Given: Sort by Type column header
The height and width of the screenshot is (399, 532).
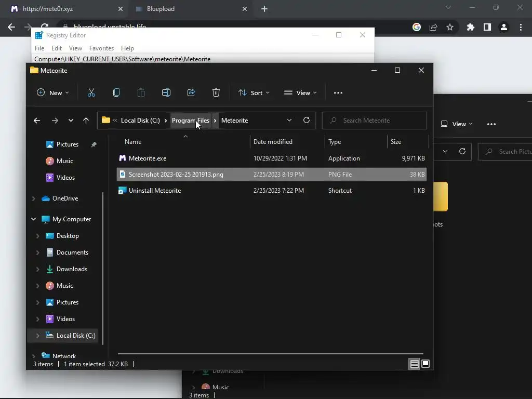Looking at the screenshot, I should [334, 142].
